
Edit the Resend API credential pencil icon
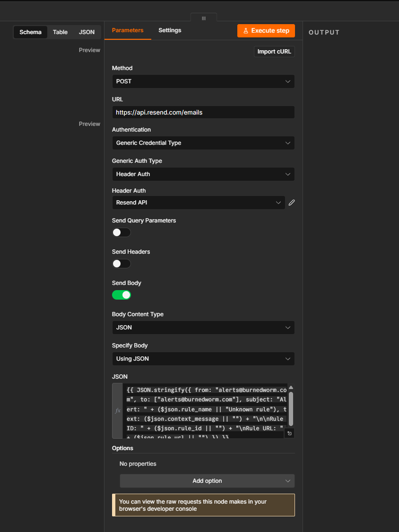[x=292, y=203]
